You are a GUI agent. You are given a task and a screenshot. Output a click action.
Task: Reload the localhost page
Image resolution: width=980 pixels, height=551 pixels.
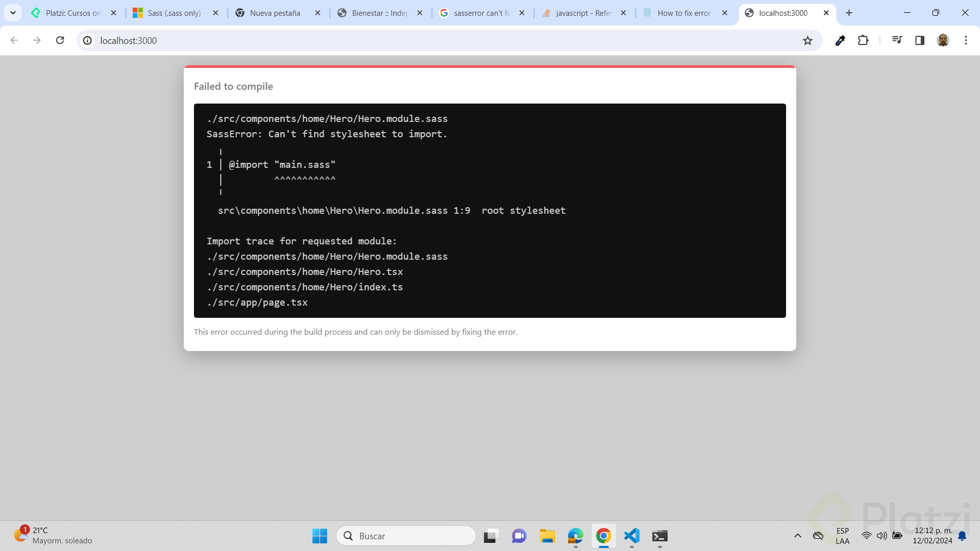pyautogui.click(x=60, y=40)
